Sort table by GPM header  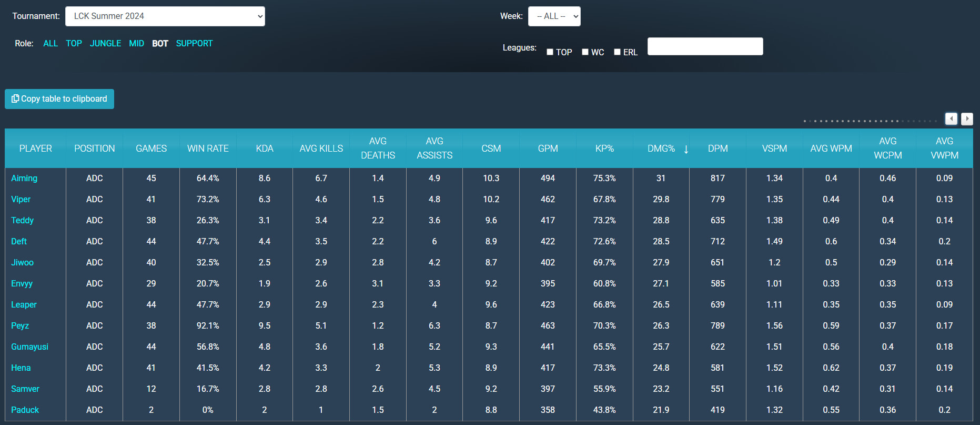coord(548,149)
